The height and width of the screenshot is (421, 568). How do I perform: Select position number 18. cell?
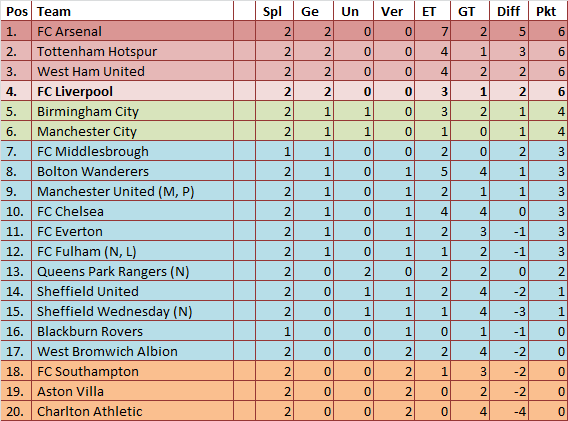(x=16, y=371)
